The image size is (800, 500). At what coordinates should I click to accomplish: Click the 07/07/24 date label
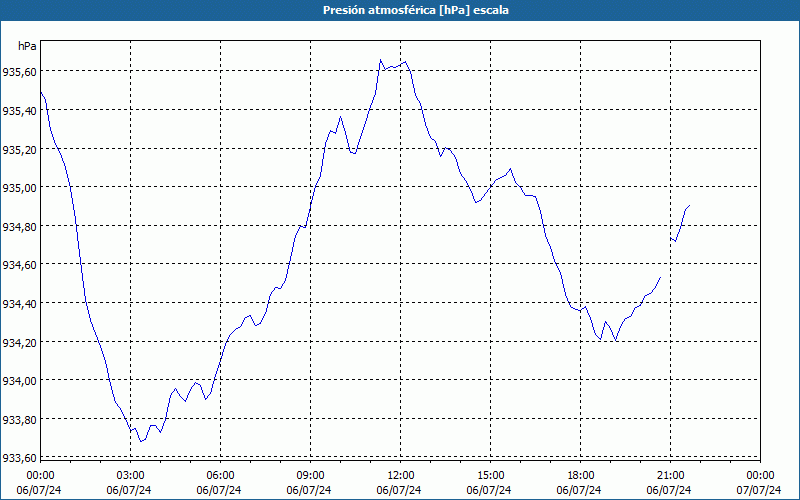pyautogui.click(x=760, y=490)
